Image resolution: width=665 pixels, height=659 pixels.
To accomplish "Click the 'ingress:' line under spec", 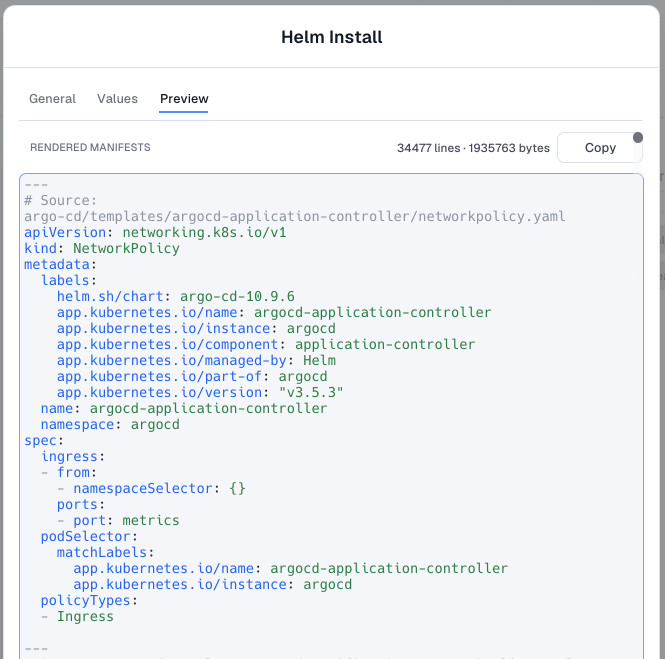I will pyautogui.click(x=73, y=456).
